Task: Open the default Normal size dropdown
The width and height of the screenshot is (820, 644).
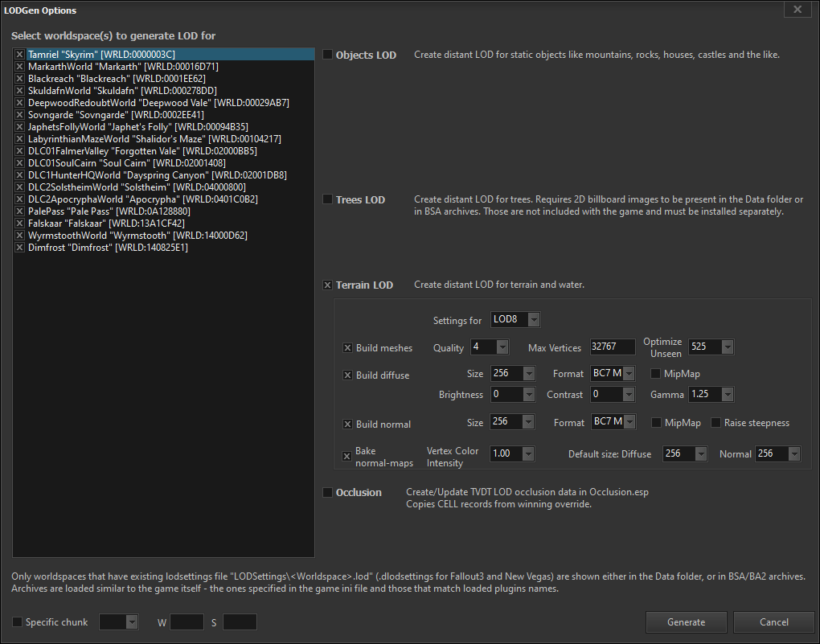Action: click(793, 453)
